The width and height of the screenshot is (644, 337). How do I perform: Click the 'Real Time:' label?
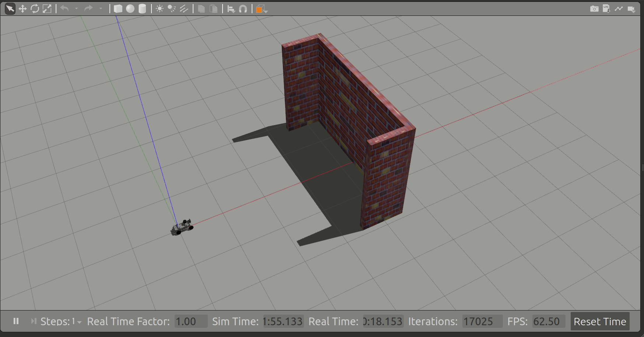pyautogui.click(x=333, y=321)
